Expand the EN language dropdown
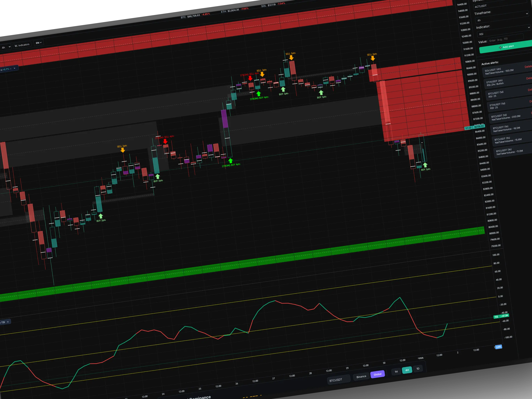 [x=39, y=43]
